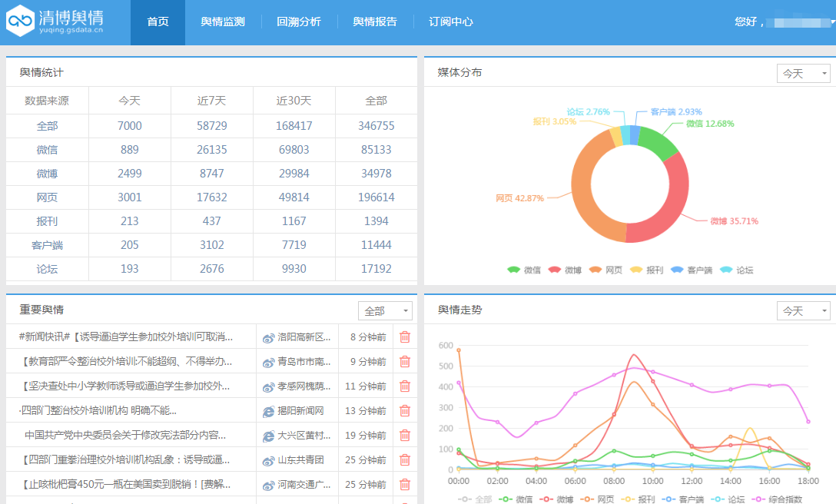This screenshot has width=836, height=504.
Task: Click trash icon for 四部门重拳治理 row
Action: point(405,459)
